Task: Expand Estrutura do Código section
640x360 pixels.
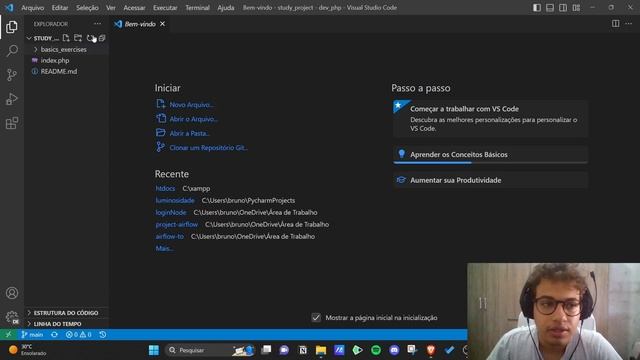Action: click(67, 313)
